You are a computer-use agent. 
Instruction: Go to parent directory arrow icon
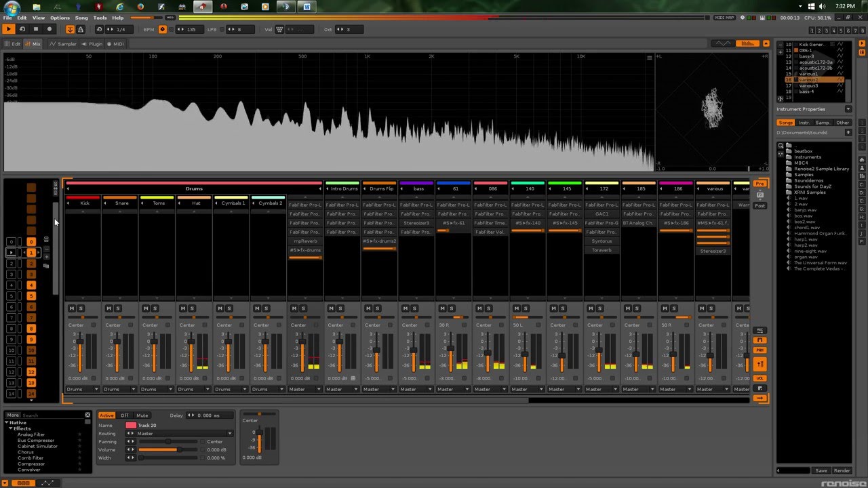pyautogui.click(x=848, y=133)
